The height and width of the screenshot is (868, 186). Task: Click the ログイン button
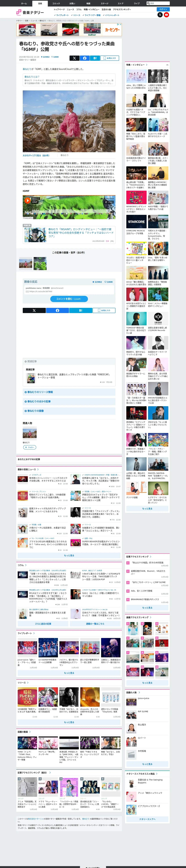pos(163,9)
